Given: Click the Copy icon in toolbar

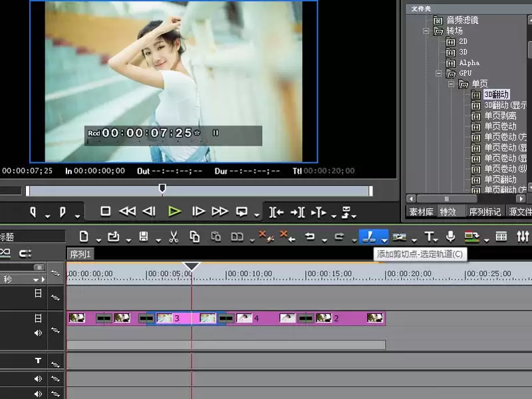Looking at the screenshot, I should (195, 237).
